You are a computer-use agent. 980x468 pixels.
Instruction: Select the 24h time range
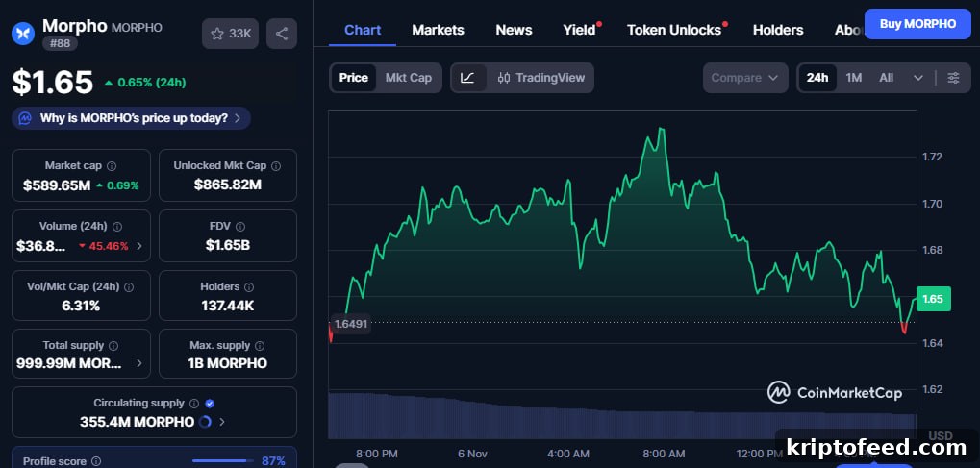(x=817, y=78)
